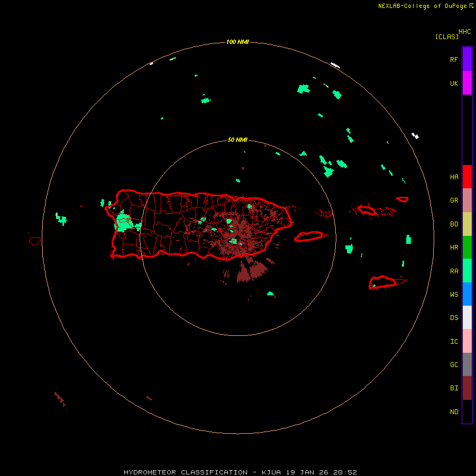Click the UK legend label

454,83
